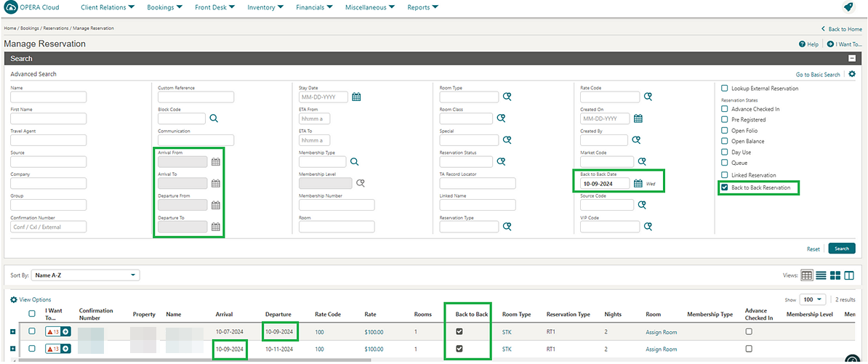Open I Want To for 10-11-2024 departure row

(58, 349)
